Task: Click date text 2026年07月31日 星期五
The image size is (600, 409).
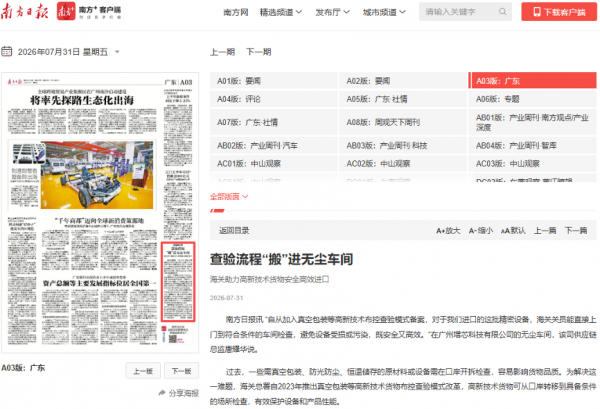Action: pyautogui.click(x=63, y=52)
